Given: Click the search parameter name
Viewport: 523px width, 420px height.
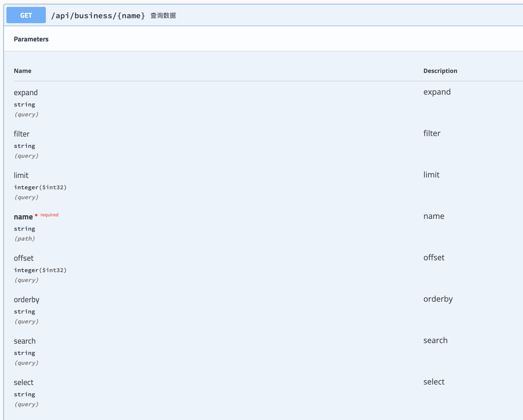Looking at the screenshot, I should (25, 341).
